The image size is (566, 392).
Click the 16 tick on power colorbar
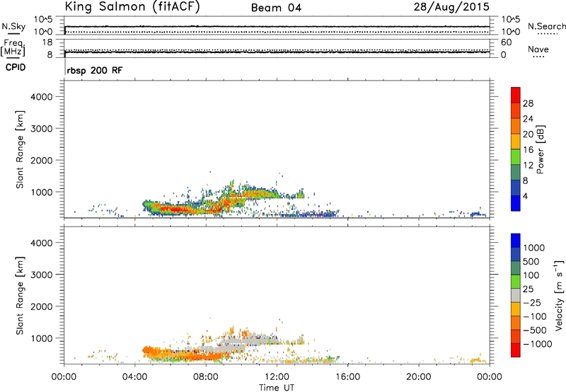[x=528, y=150]
